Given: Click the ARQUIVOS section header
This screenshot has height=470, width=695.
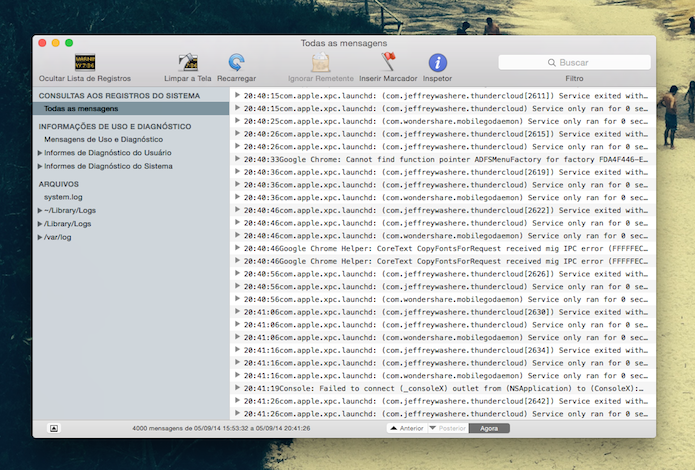Looking at the screenshot, I should click(x=59, y=184).
